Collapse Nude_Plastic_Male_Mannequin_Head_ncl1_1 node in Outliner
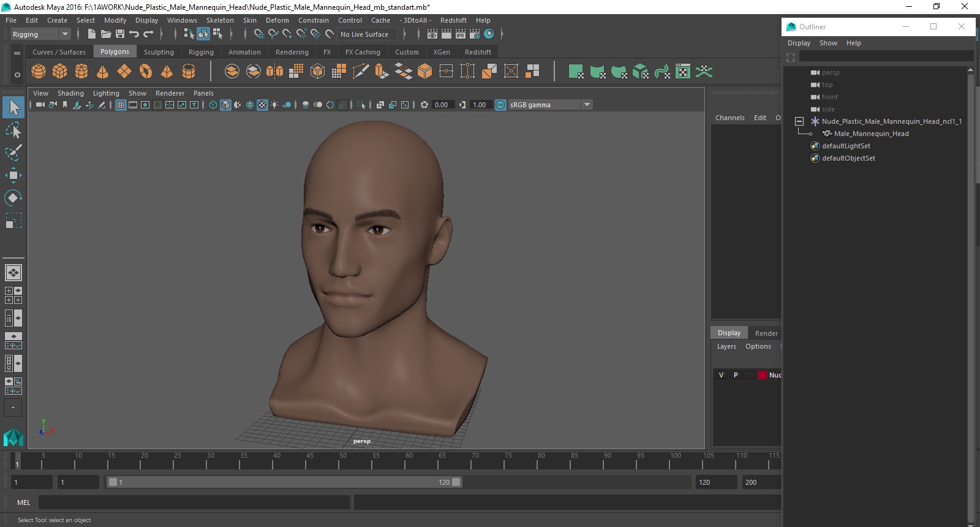 click(799, 121)
